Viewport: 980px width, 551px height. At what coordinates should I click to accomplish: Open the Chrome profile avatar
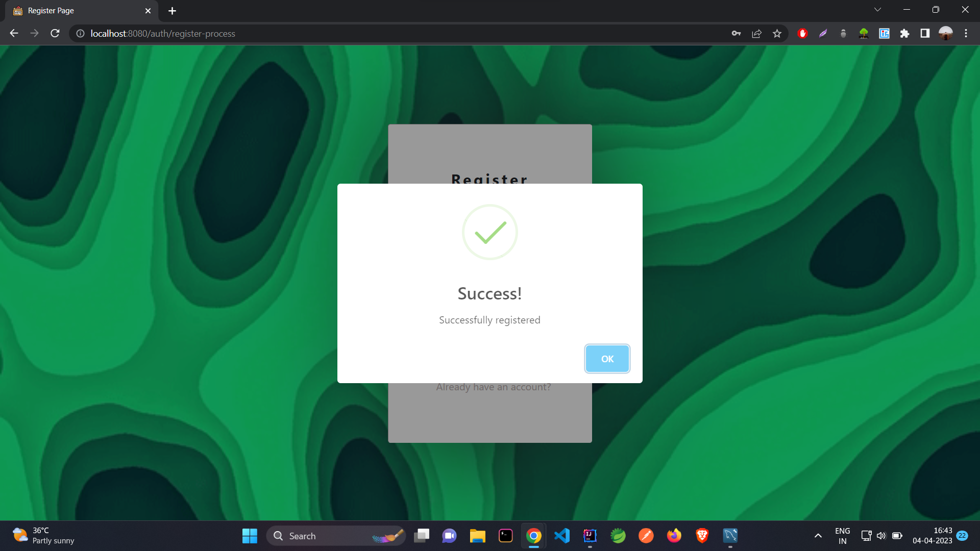pos(945,34)
